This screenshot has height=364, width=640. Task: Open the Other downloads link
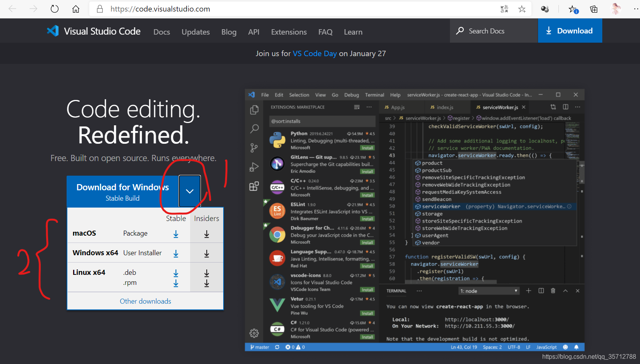(x=145, y=301)
